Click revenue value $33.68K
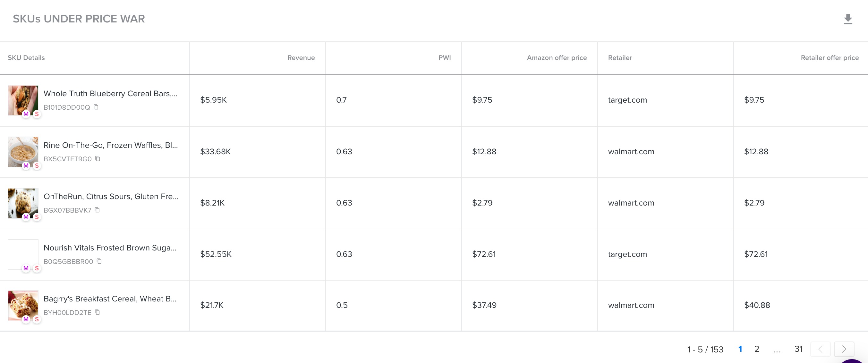The image size is (868, 363). tap(215, 152)
